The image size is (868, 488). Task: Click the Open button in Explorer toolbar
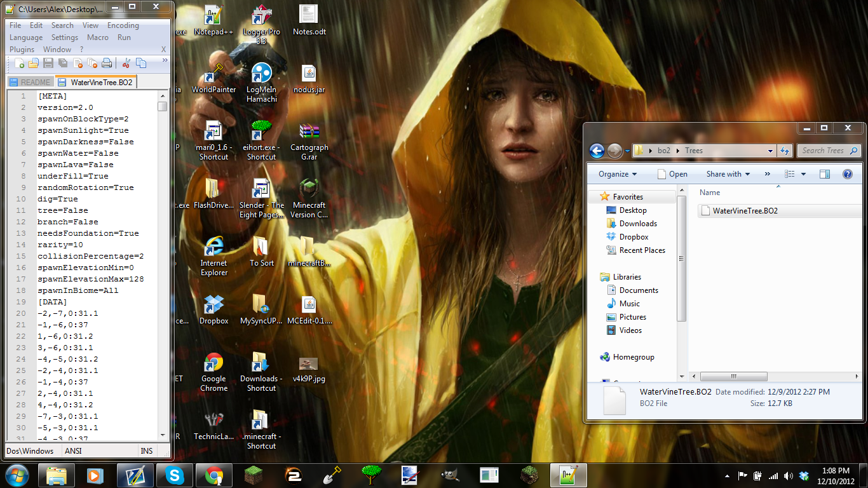click(x=672, y=174)
